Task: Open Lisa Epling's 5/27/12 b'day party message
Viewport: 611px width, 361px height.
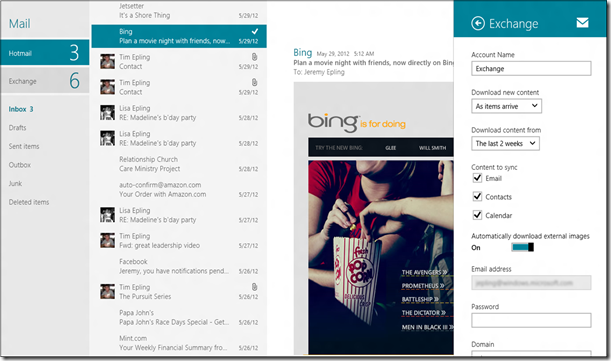Action: (179, 215)
